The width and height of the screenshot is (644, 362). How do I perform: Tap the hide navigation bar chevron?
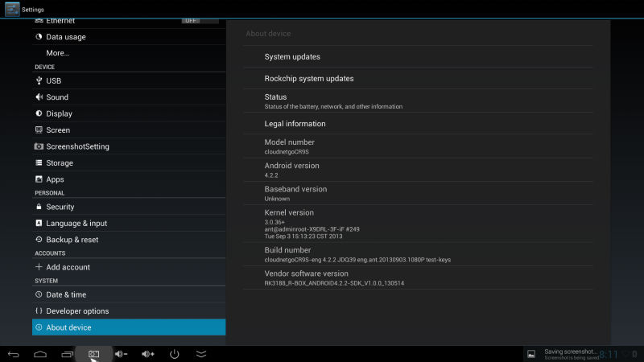tap(201, 354)
